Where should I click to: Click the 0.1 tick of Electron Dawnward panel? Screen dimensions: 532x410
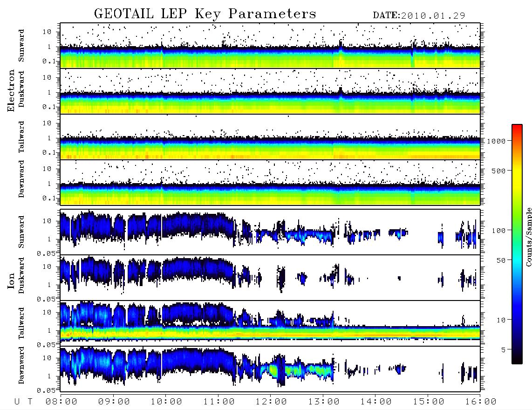tap(49, 198)
